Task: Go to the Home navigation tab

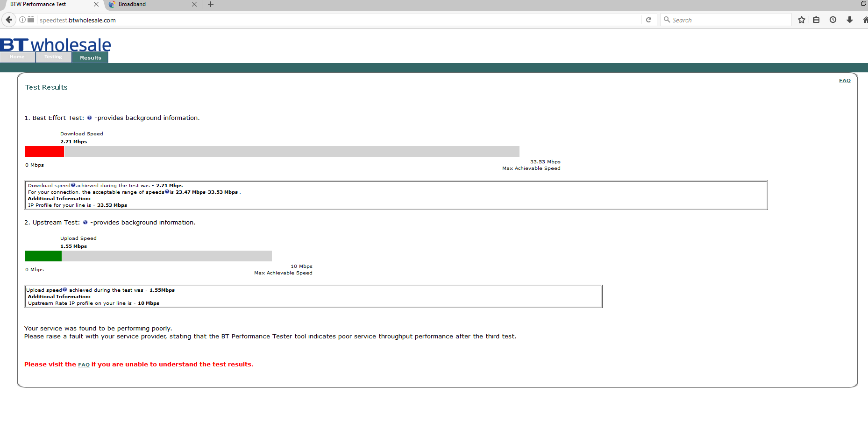Action: click(x=17, y=57)
